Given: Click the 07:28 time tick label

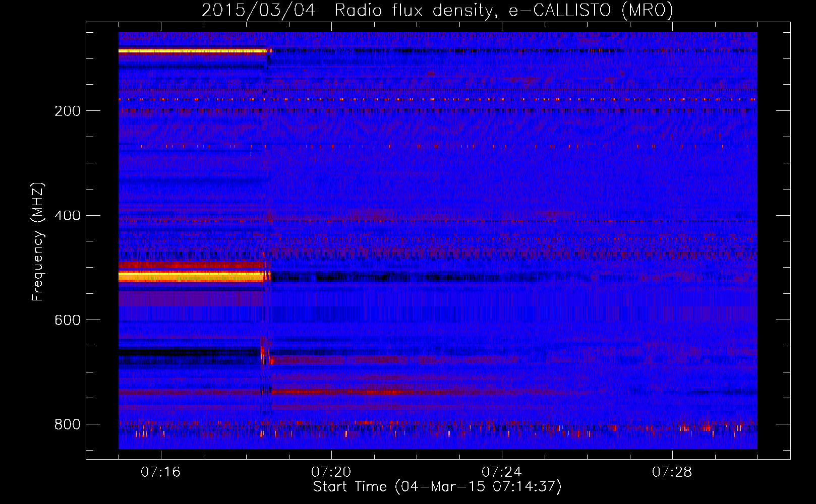Looking at the screenshot, I should coord(672,472).
